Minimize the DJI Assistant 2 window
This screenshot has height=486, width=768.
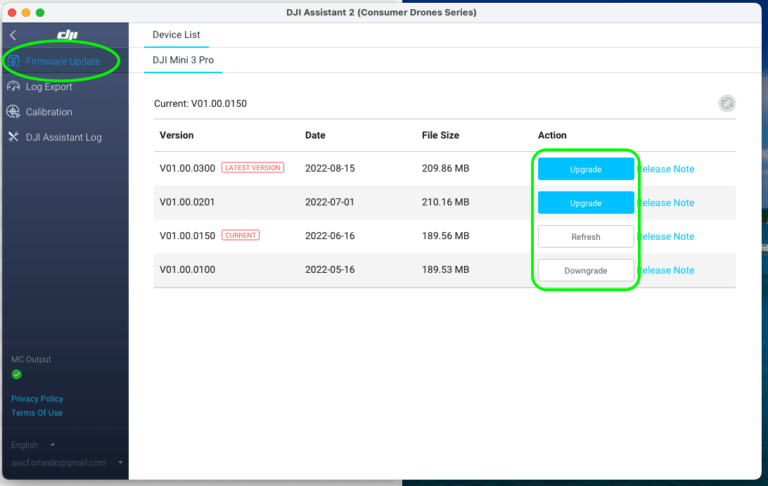coord(26,12)
